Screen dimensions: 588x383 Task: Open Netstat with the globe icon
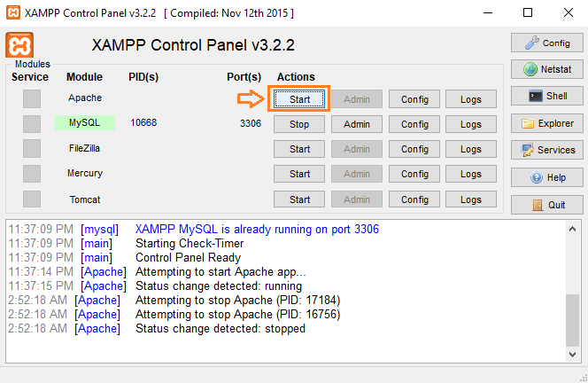547,69
